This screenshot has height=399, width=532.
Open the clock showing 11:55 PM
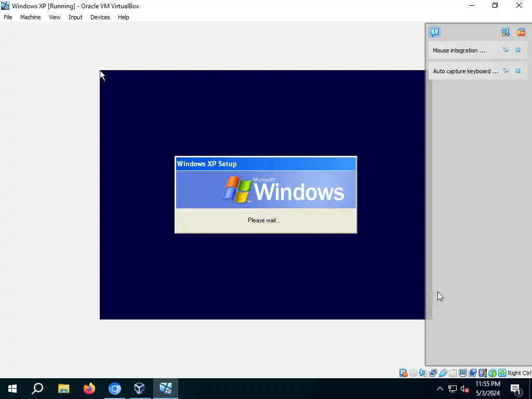click(x=487, y=389)
